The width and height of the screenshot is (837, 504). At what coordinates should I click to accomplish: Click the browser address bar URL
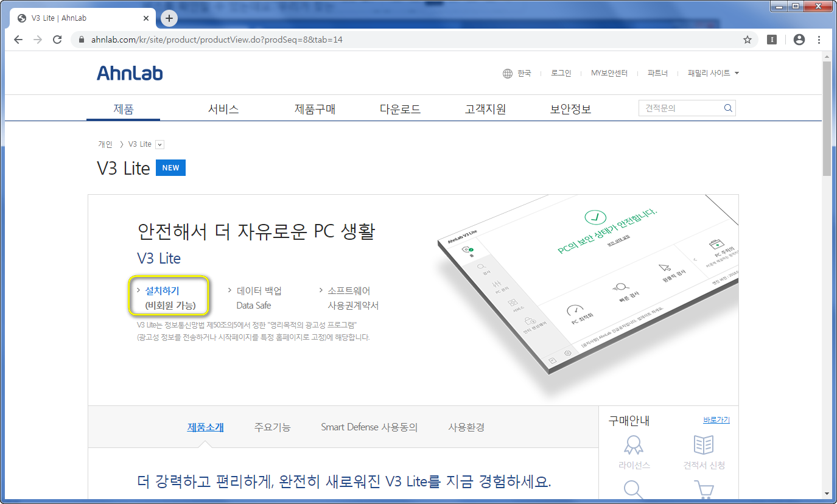(217, 40)
